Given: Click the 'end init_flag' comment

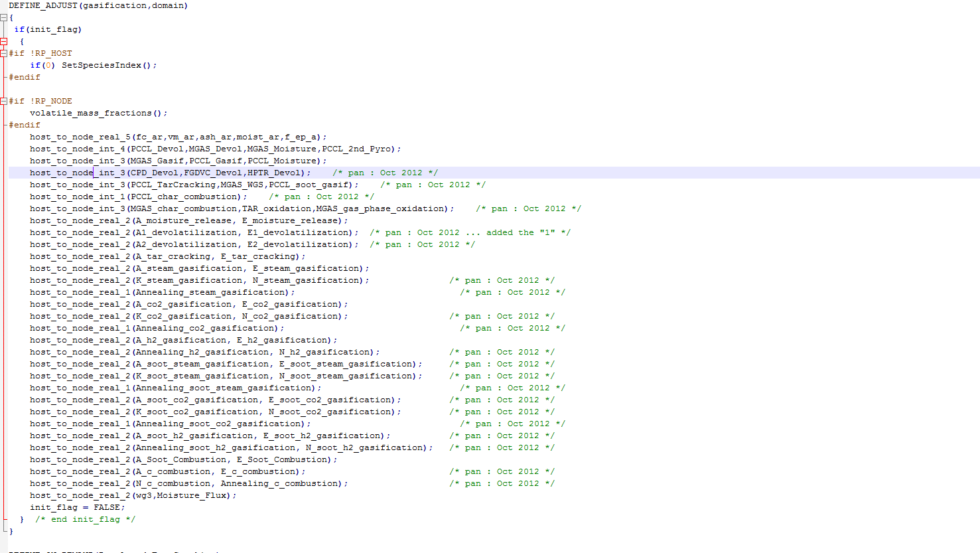Looking at the screenshot, I should (85, 519).
